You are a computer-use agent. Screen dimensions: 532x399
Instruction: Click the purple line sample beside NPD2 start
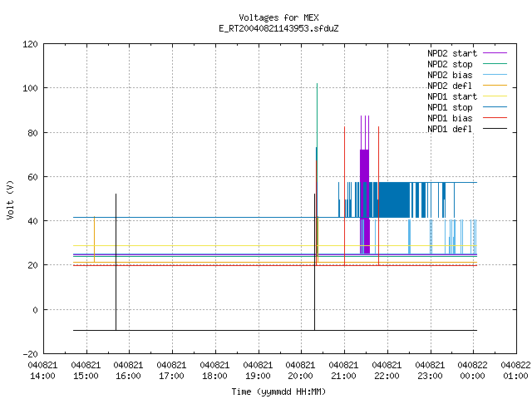[x=495, y=53]
